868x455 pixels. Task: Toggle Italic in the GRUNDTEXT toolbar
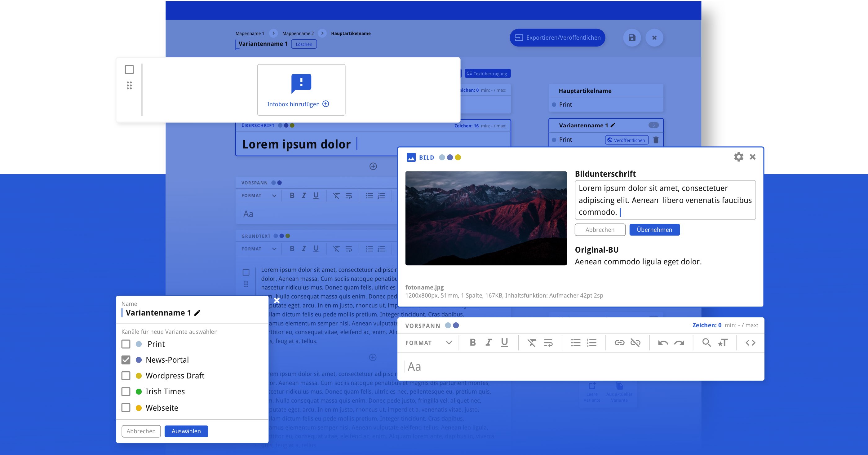point(304,249)
